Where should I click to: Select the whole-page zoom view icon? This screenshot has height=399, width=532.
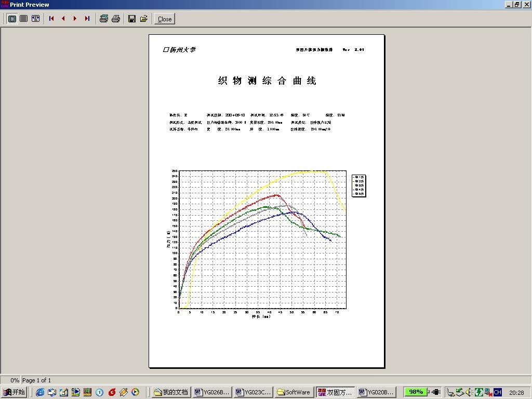(12, 19)
